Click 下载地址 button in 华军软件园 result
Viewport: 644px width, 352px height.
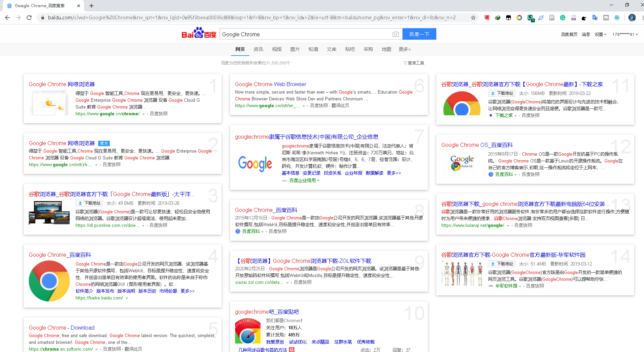point(502,264)
